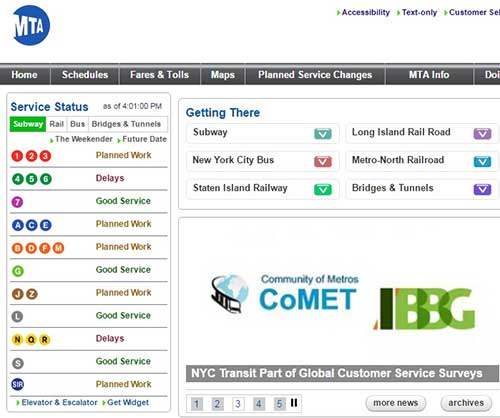The image size is (500, 418).
Task: Select the red 1 line bullet
Action: tap(17, 156)
